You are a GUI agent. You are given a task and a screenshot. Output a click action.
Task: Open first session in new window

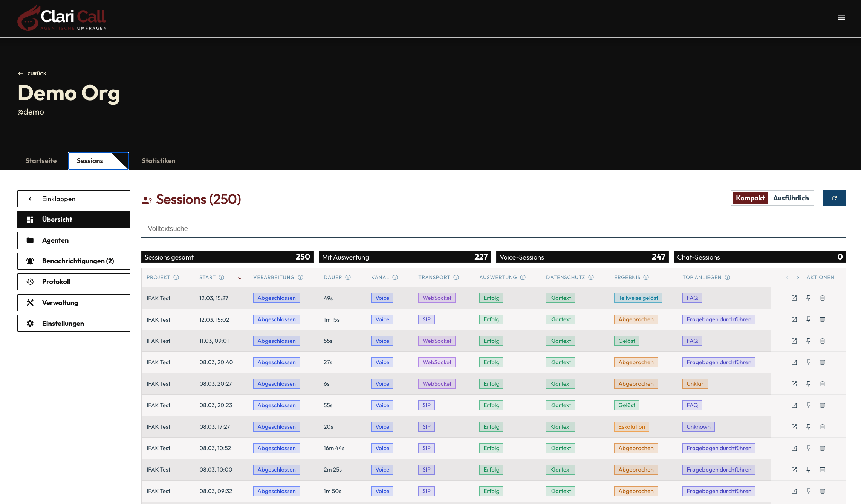(794, 298)
